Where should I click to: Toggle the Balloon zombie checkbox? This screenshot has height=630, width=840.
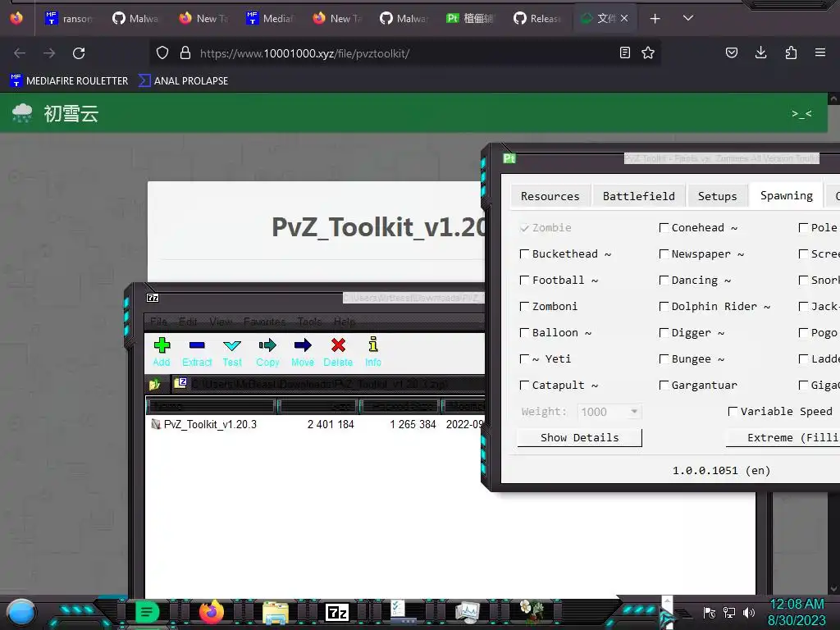pos(524,333)
